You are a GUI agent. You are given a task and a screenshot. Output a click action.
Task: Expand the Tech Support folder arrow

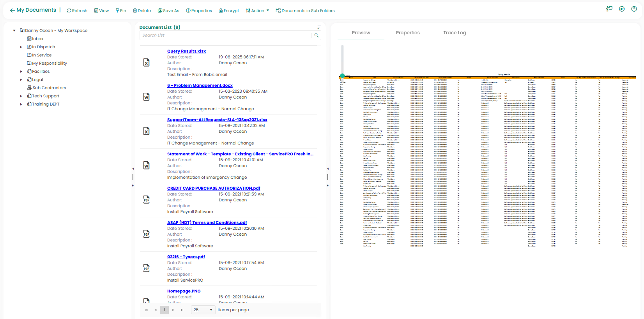tap(21, 96)
